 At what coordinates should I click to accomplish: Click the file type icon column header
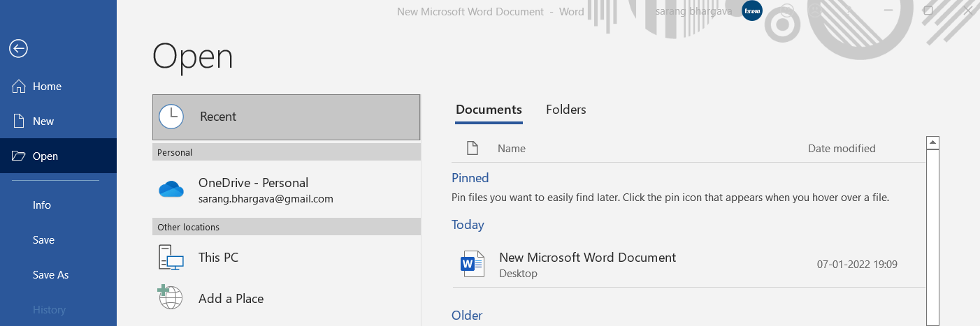click(x=473, y=149)
